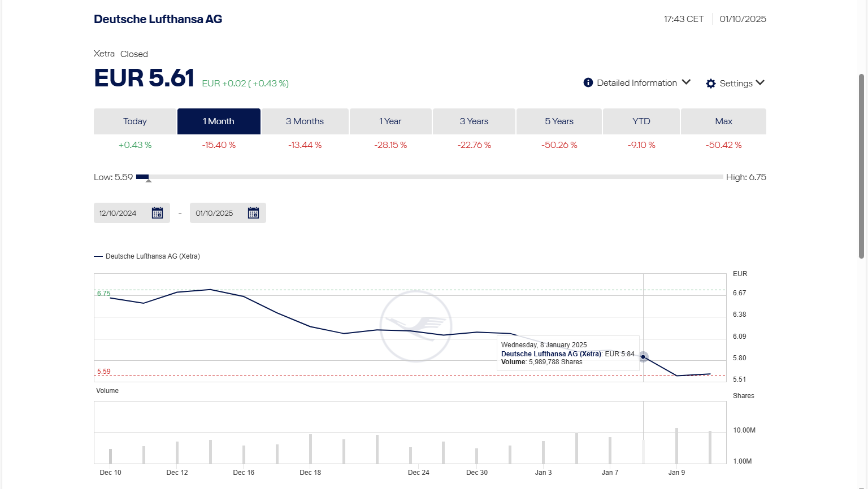Image resolution: width=868 pixels, height=489 pixels.
Task: Switch to the 3 Months tab
Action: (x=305, y=121)
